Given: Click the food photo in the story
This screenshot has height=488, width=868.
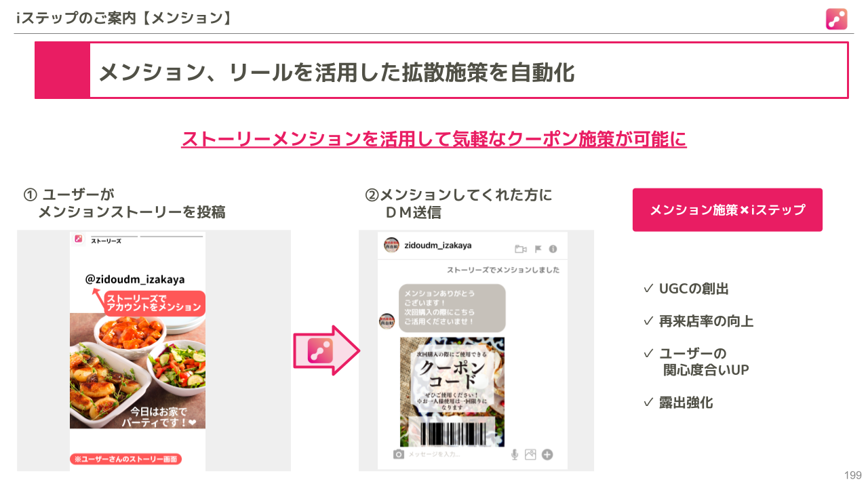Looking at the screenshot, I should pyautogui.click(x=138, y=371).
